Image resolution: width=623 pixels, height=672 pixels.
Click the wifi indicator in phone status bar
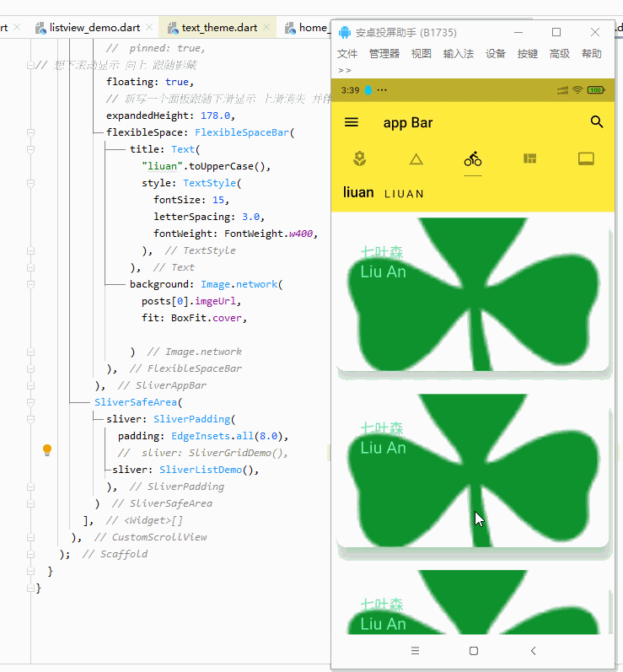click(x=577, y=90)
